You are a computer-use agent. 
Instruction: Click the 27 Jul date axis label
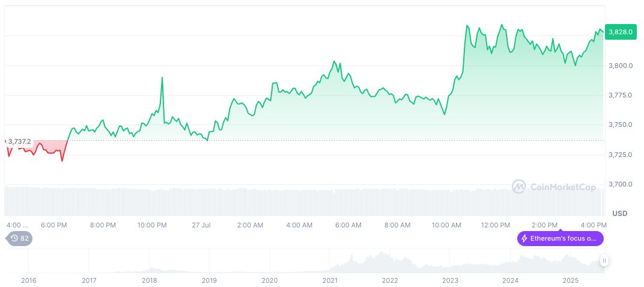(x=201, y=225)
